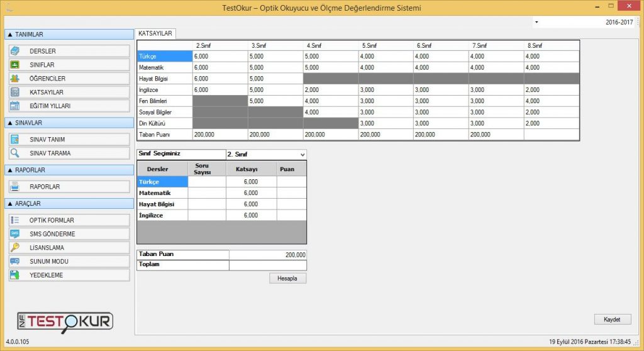Screen dimensions: 644x351
Task: Click the SMS GÖNDERME message icon
Action: click(15, 234)
